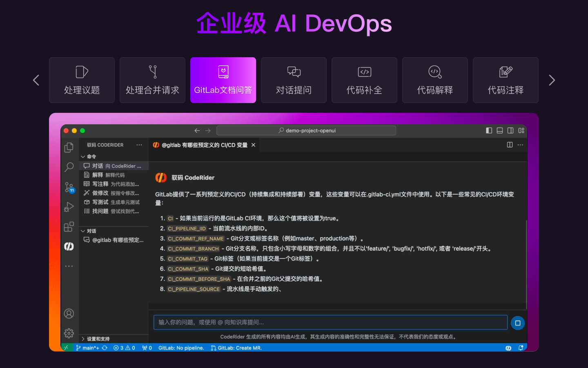
Task: Click GitLab: Create MR. status item
Action: 236,348
